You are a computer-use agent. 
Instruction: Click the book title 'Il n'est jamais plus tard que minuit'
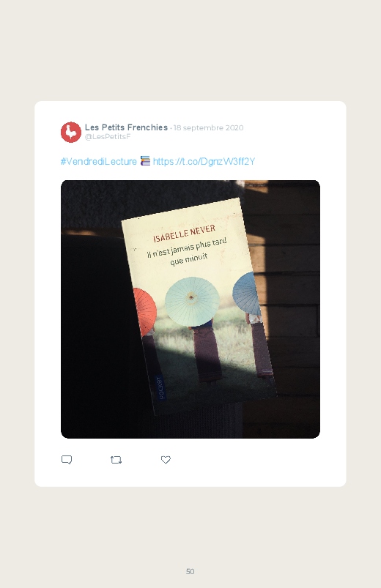pos(187,251)
